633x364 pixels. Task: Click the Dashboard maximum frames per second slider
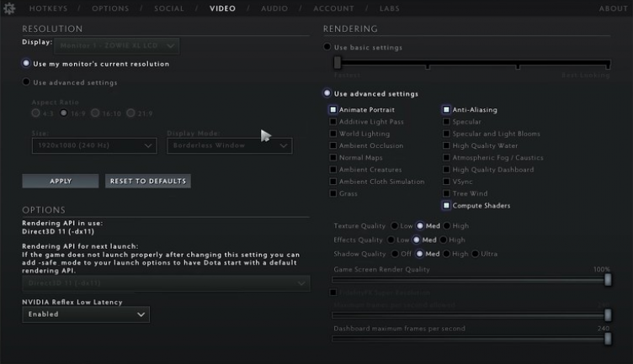(x=471, y=339)
